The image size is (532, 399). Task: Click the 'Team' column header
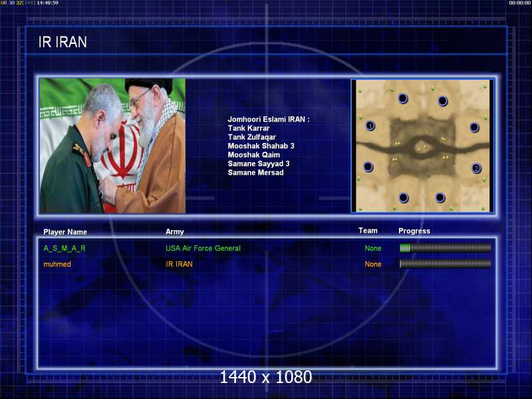pos(368,231)
